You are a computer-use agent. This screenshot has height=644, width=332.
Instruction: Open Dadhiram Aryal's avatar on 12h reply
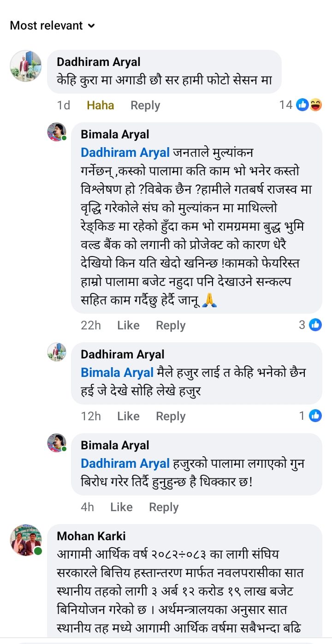[57, 352]
